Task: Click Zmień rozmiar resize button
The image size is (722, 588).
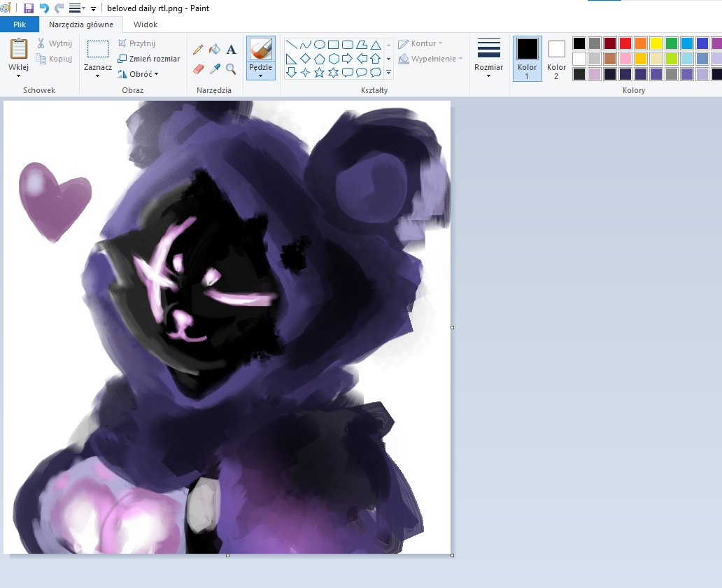Action: 149,59
